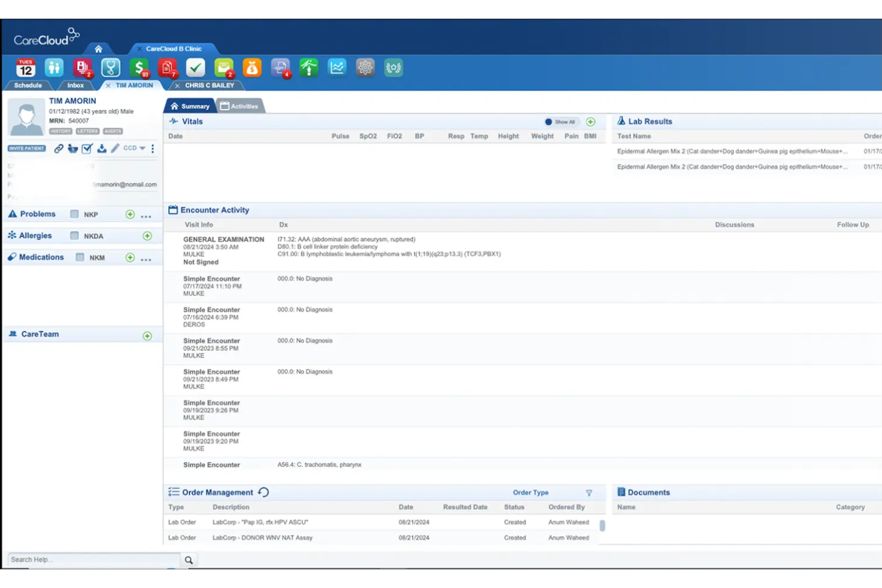The image size is (882, 588).
Task: Select the Summary tab
Action: point(190,106)
